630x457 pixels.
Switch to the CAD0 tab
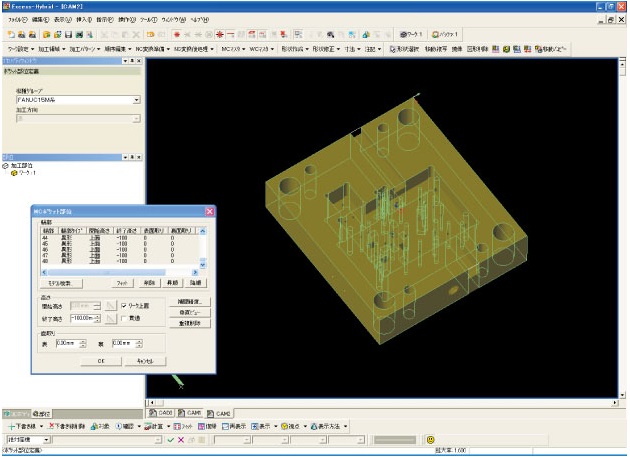point(163,412)
